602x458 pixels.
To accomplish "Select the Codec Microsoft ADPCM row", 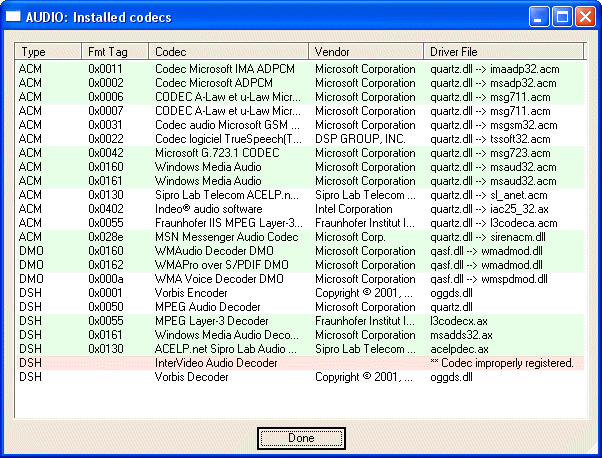I will point(300,83).
